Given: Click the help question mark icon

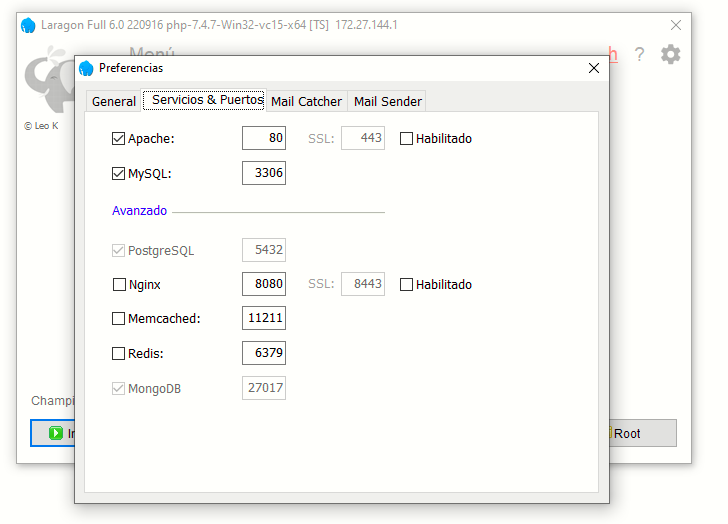Looking at the screenshot, I should [639, 55].
